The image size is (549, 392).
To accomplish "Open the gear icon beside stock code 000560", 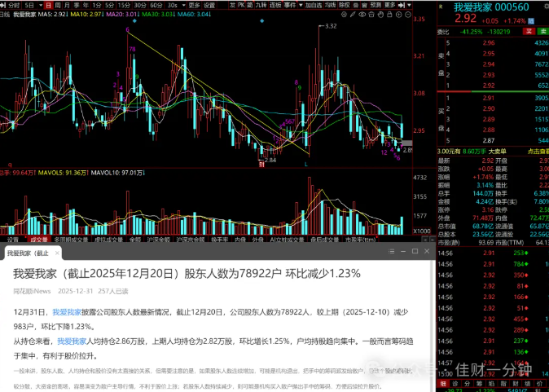I will coord(547,7).
